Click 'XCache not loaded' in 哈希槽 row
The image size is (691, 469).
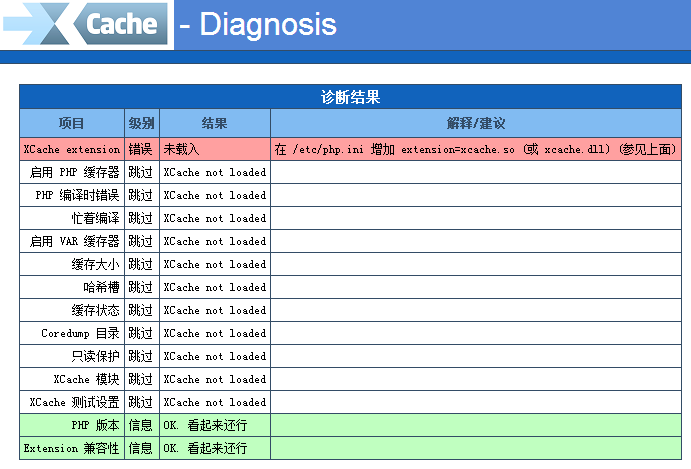click(215, 287)
